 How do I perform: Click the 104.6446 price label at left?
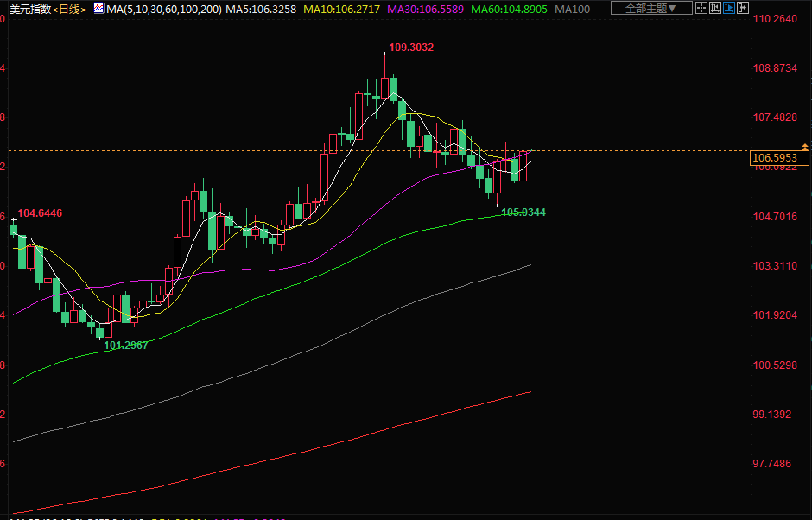pyautogui.click(x=40, y=212)
